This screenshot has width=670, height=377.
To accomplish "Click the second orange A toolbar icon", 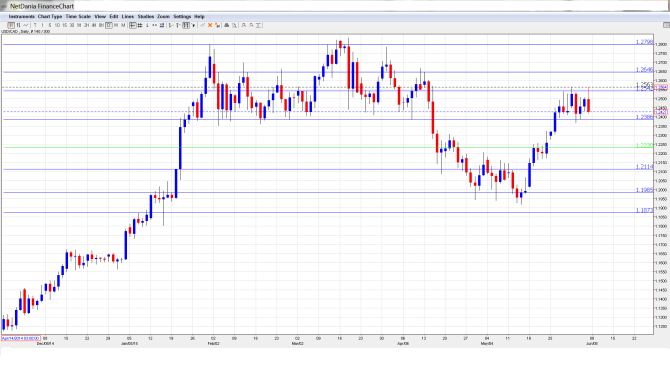I will click(251, 26).
